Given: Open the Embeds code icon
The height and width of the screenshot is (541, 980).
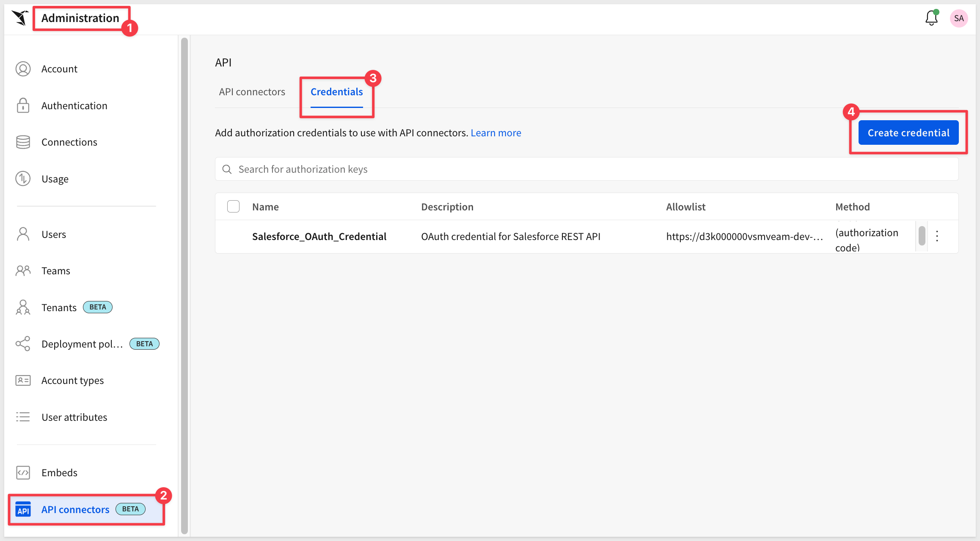Looking at the screenshot, I should pos(23,472).
